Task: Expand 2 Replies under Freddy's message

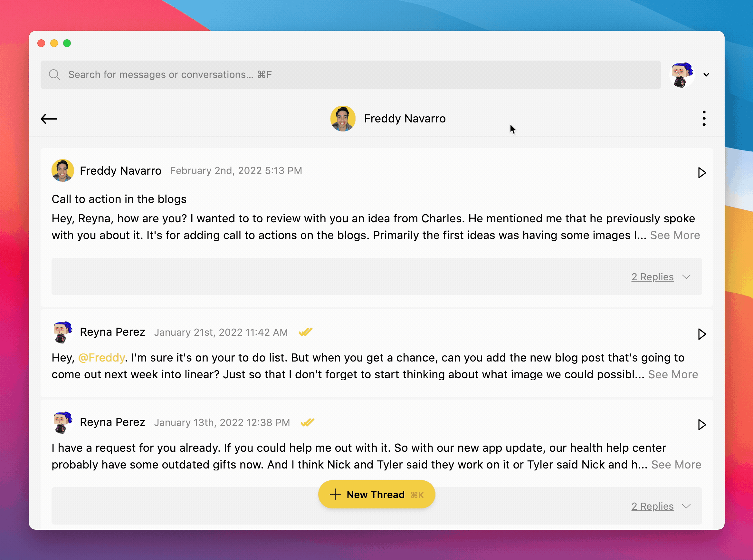Action: click(652, 276)
